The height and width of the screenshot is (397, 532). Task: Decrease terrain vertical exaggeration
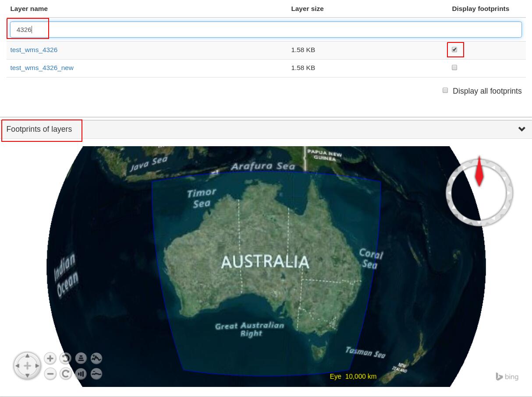96,374
